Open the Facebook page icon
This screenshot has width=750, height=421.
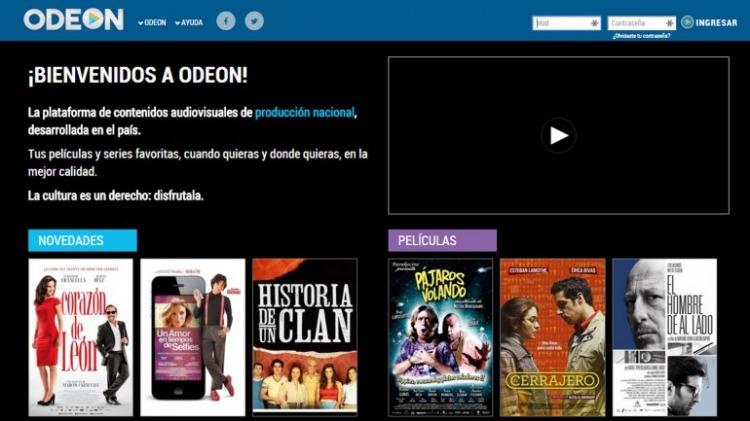point(226,21)
